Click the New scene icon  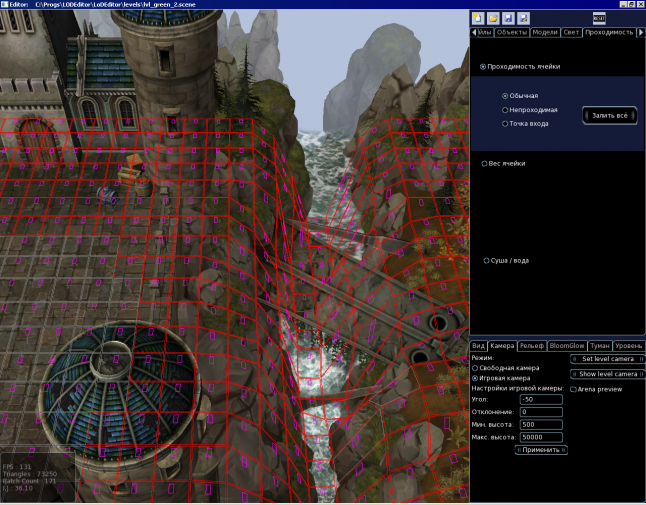pyautogui.click(x=478, y=18)
